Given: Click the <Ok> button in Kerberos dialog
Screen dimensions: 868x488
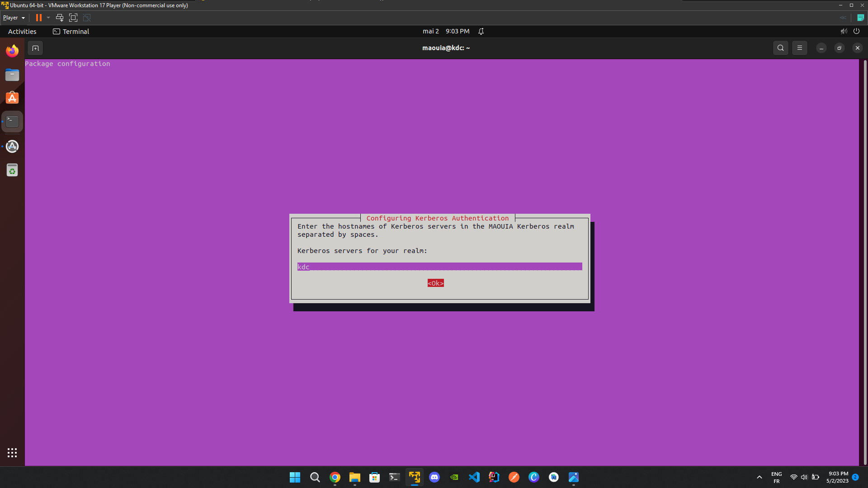Looking at the screenshot, I should point(435,283).
